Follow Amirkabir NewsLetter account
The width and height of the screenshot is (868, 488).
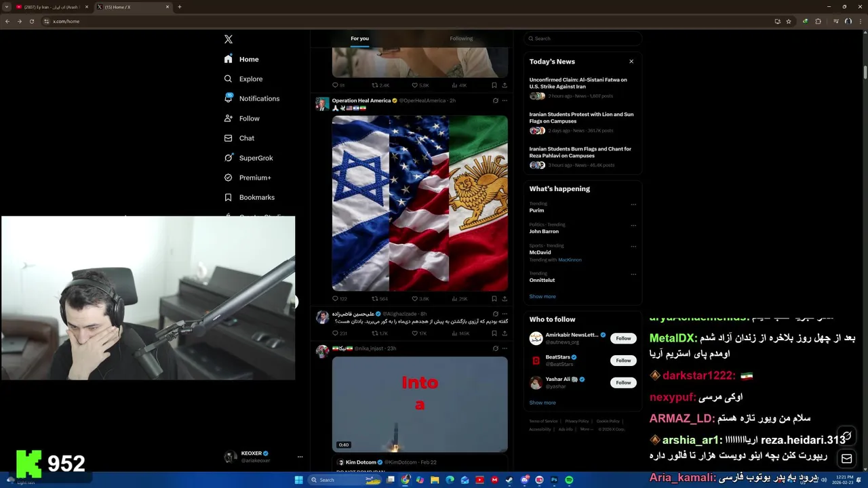(623, 338)
